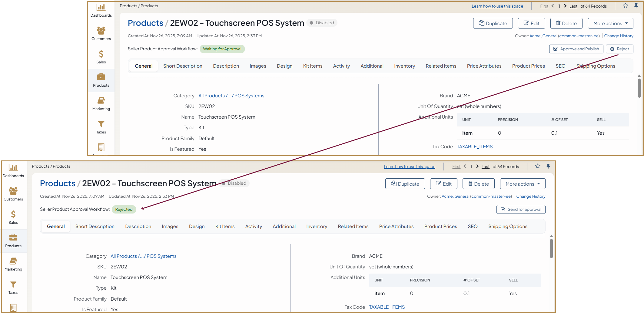This screenshot has height=313, width=644.
Task: Open Inventory tab in top panel
Action: pos(404,66)
